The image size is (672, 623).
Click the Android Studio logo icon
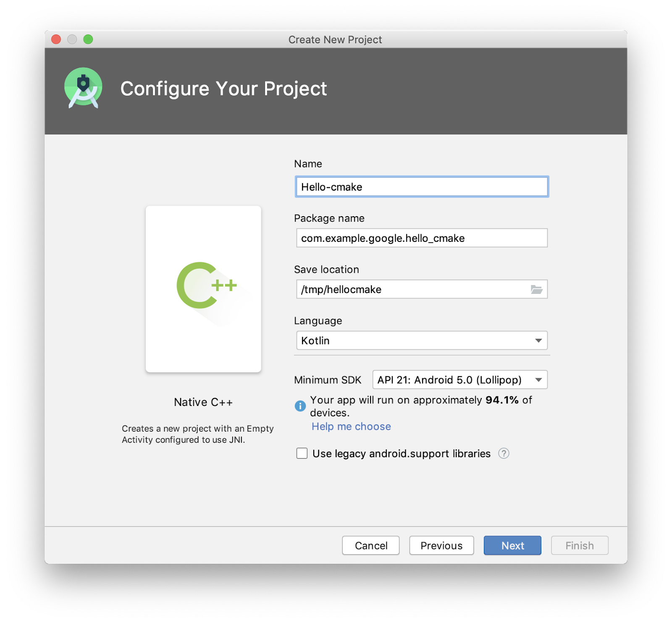83,87
